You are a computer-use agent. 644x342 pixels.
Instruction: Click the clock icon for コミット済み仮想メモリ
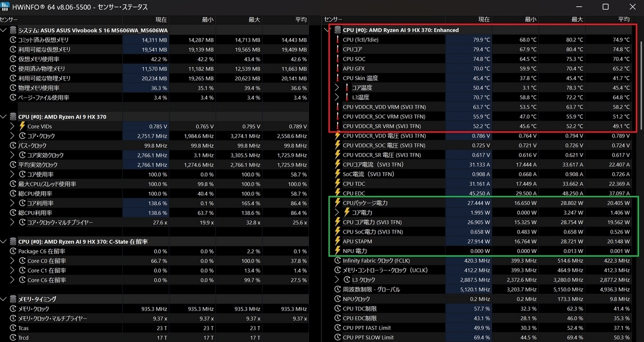click(13, 40)
